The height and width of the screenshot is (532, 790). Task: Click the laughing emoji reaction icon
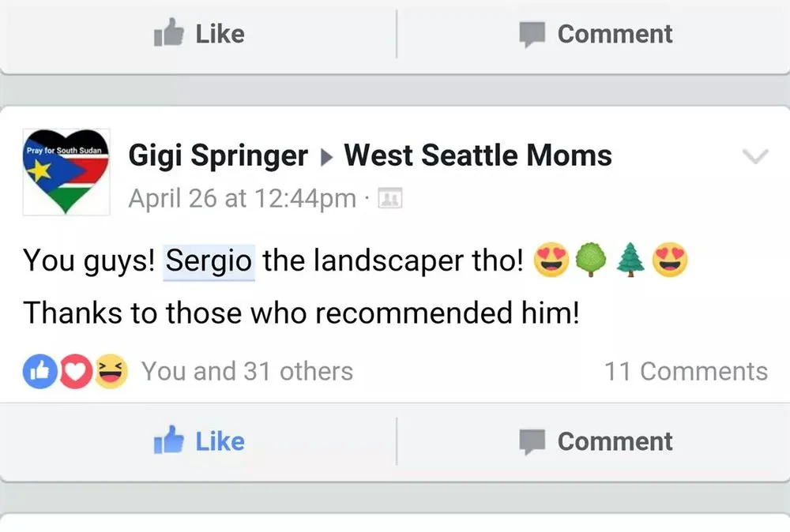point(109,371)
